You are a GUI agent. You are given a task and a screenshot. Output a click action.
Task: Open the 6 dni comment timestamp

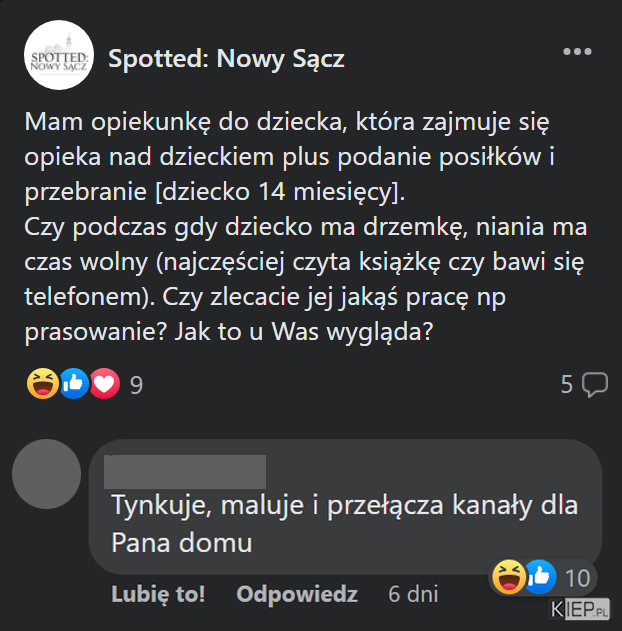[413, 594]
